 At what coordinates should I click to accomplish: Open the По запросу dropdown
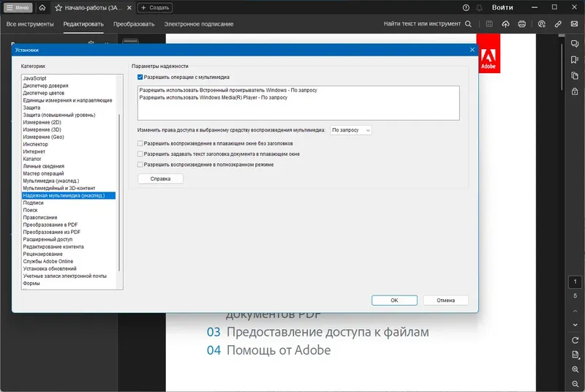tap(351, 130)
